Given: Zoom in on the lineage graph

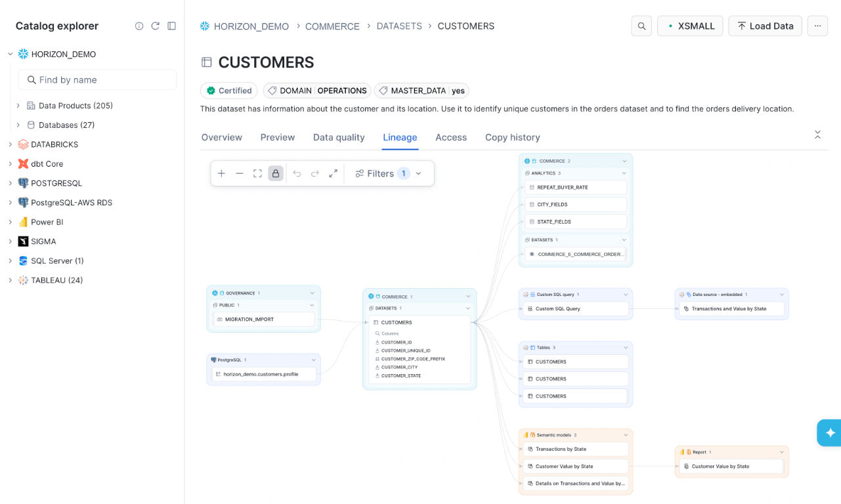Looking at the screenshot, I should click(221, 173).
